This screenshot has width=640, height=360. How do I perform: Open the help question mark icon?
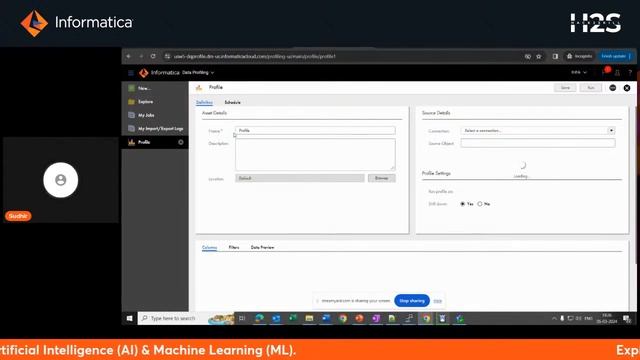(x=630, y=73)
